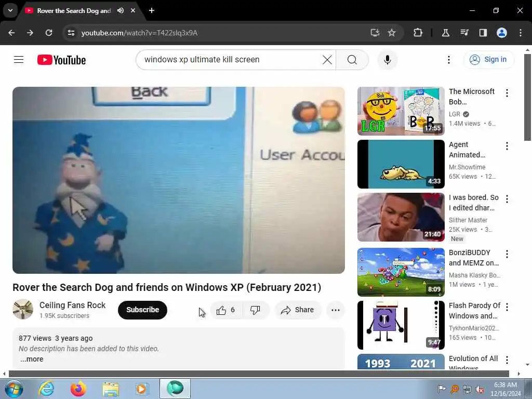The height and width of the screenshot is (399, 532).
Task: Open browser extensions puzzle icon
Action: tap(418, 33)
